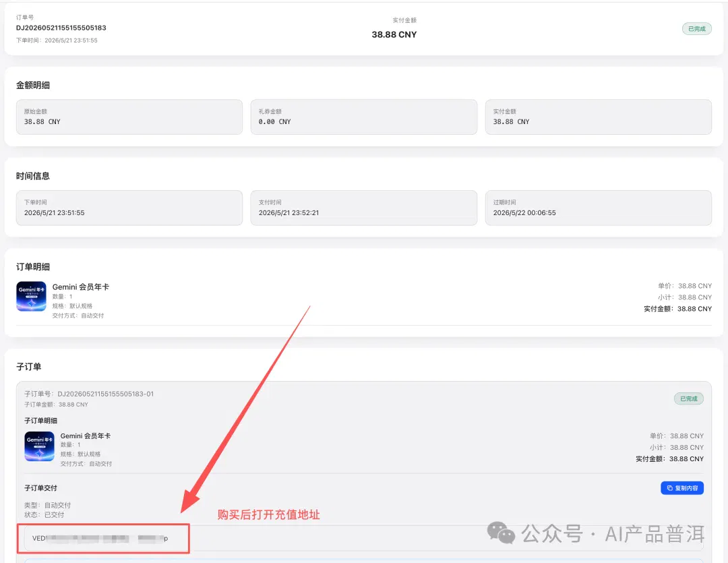Click the Gemini 会员年卡 title in 子订单明细
728x563 pixels.
click(86, 436)
